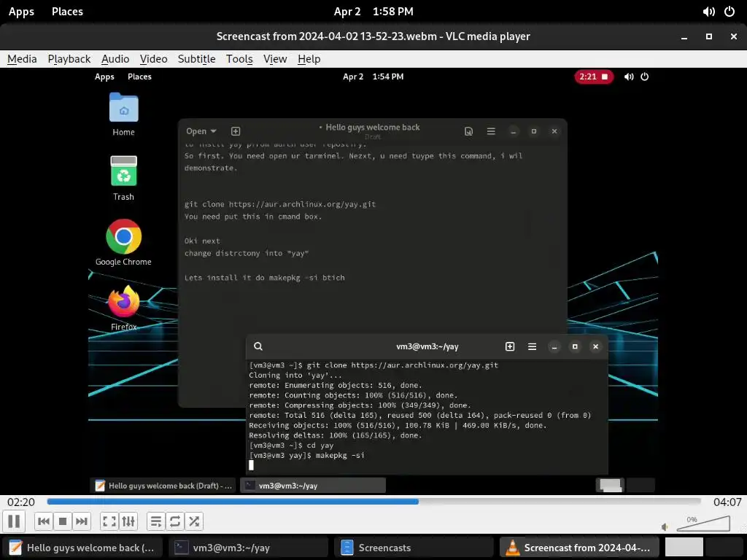Click the Google Chrome icon in video
This screenshot has height=560, width=747.
click(123, 242)
